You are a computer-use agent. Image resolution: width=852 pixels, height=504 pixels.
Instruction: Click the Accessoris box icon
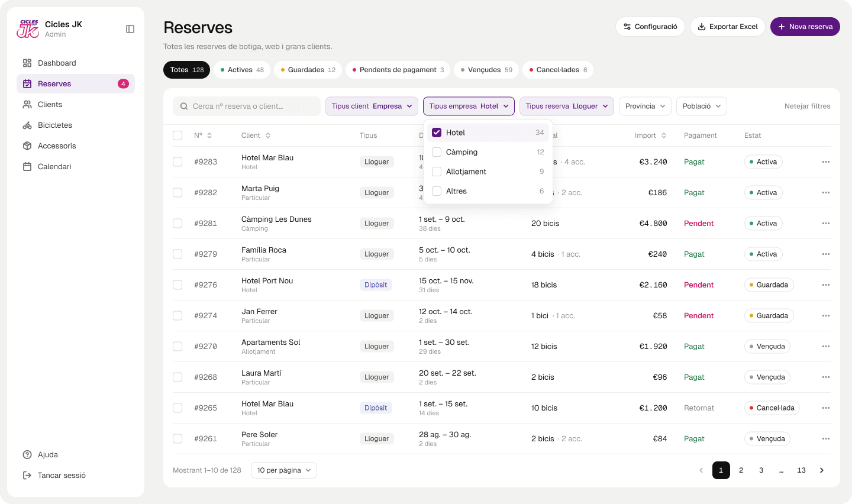pos(27,146)
